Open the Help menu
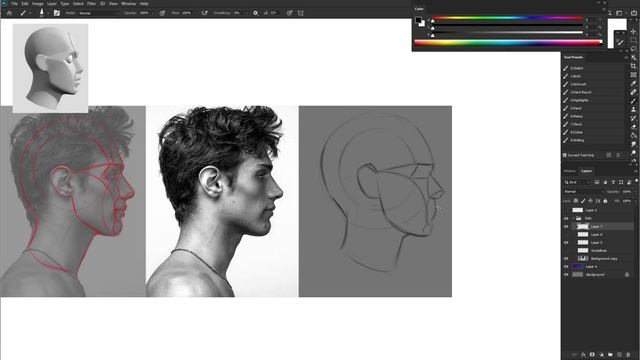640x360 pixels. coord(144,4)
